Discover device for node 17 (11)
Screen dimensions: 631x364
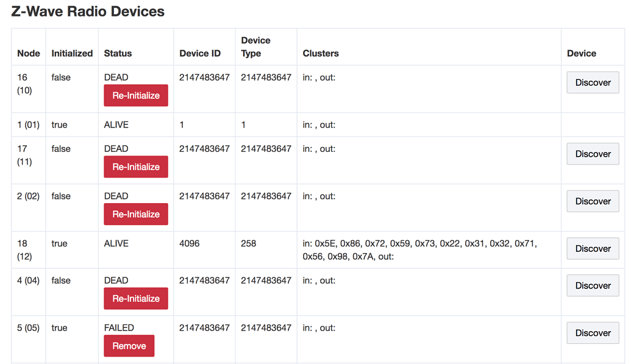click(x=593, y=154)
